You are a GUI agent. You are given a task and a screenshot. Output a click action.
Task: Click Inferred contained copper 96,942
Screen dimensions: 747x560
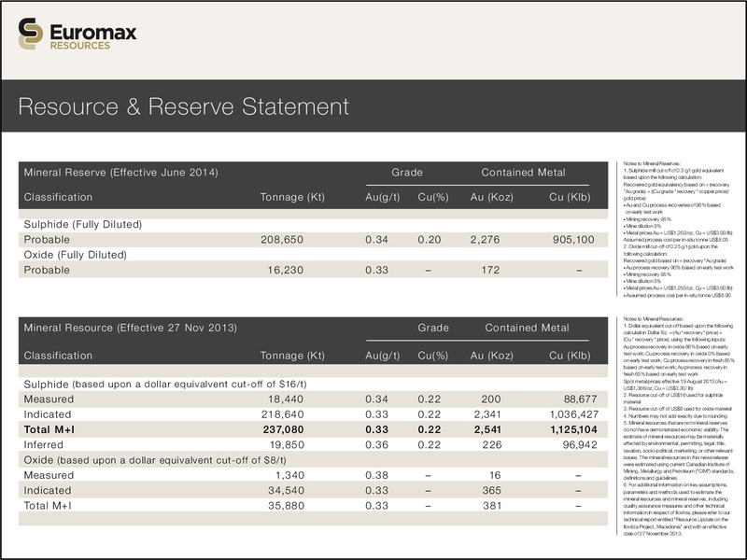pyautogui.click(x=579, y=445)
